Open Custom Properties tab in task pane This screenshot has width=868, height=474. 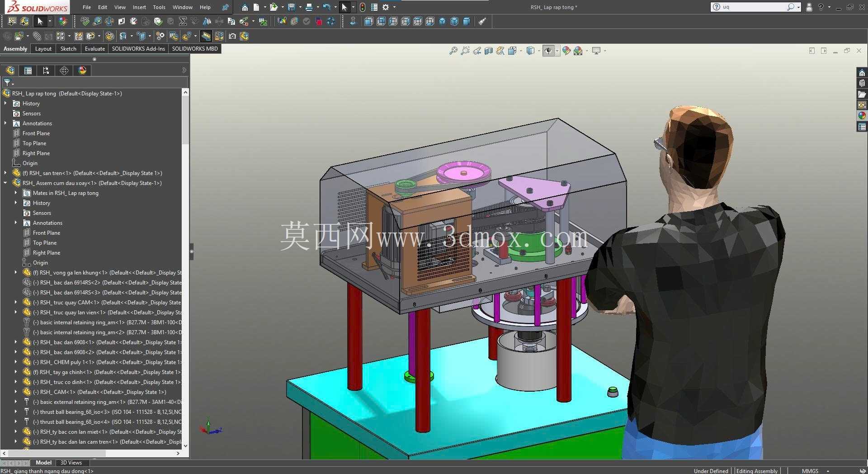(862, 127)
